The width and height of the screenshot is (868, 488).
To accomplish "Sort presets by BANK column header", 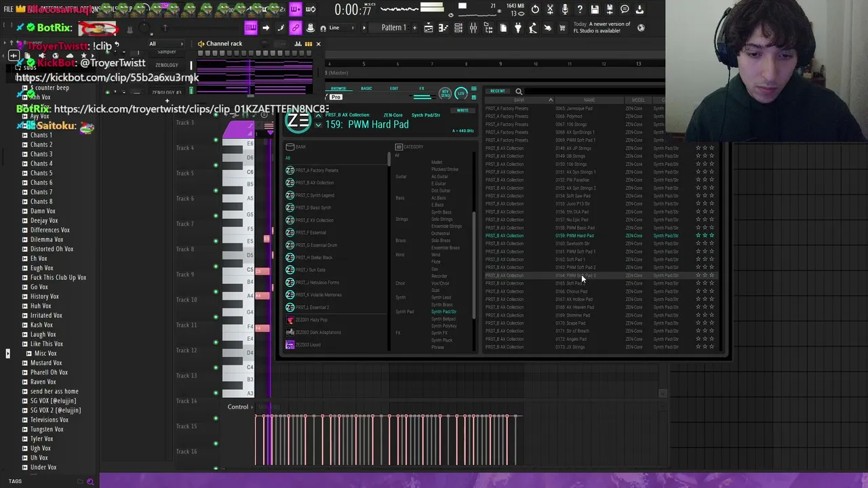I will coord(519,100).
